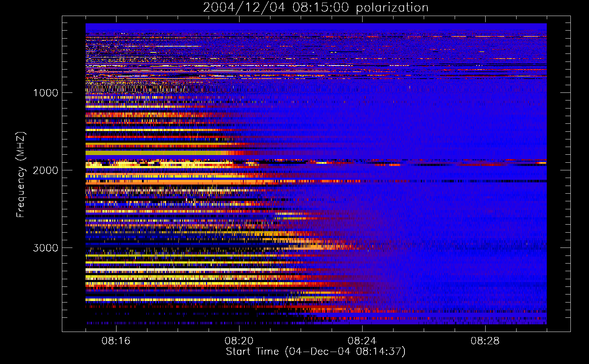Click the '3000' frequency axis label
Image resolution: width=589 pixels, height=364 pixels.
coord(46,248)
